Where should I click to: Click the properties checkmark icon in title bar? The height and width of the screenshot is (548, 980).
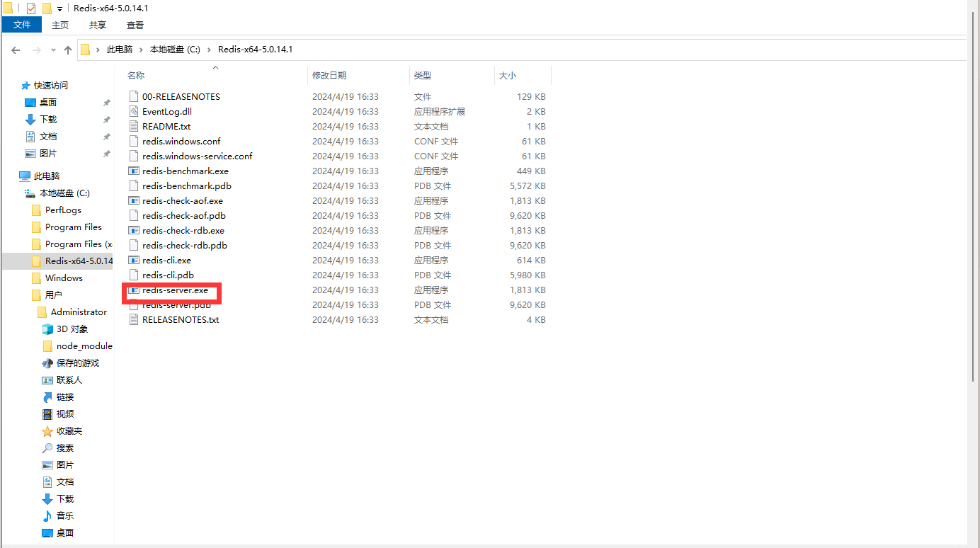click(30, 8)
